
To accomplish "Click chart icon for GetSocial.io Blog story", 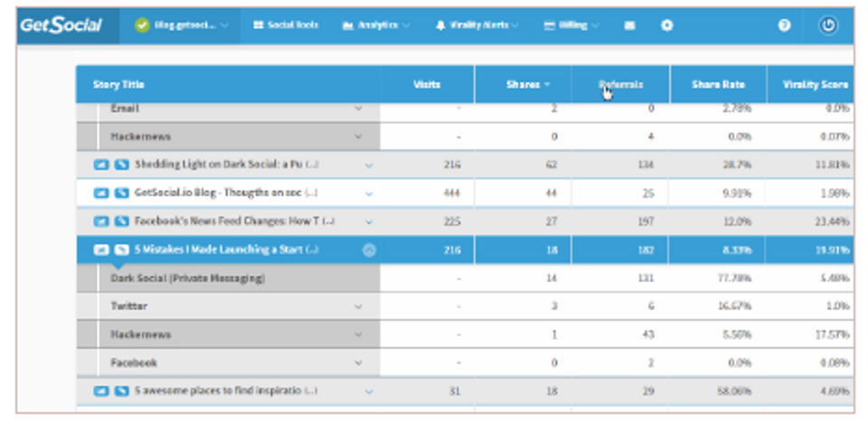I will (100, 194).
